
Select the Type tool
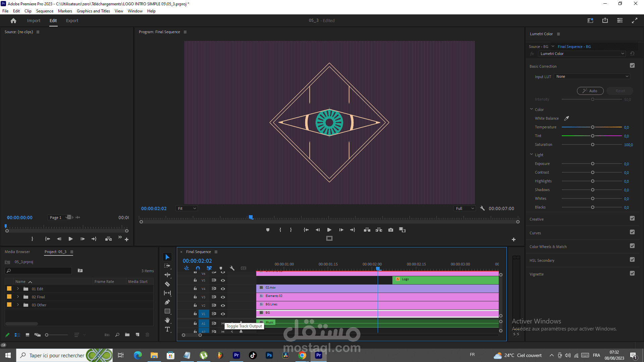pos(167,329)
